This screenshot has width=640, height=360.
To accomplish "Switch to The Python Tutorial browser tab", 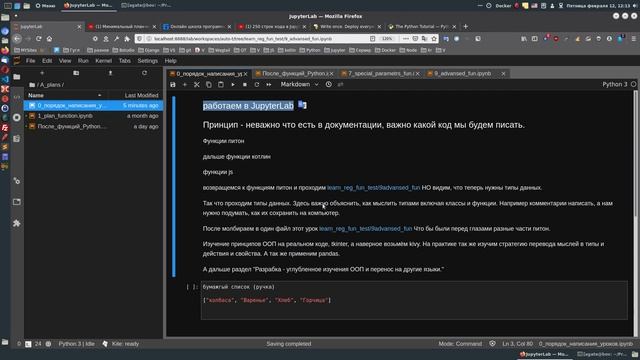I will coord(421,27).
